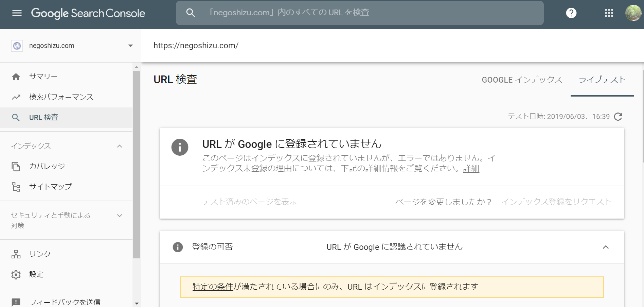The image size is (644, 307).
Task: Open the 詳細 link in the status card
Action: [x=471, y=169]
